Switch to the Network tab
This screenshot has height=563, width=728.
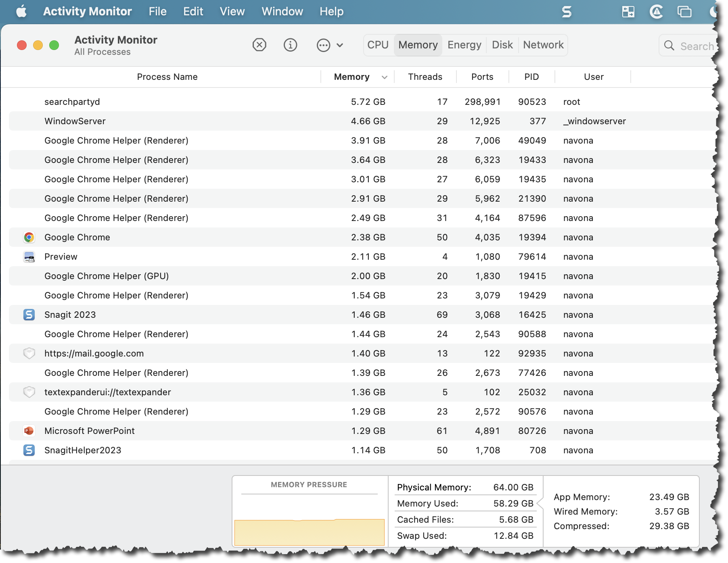pos(543,45)
